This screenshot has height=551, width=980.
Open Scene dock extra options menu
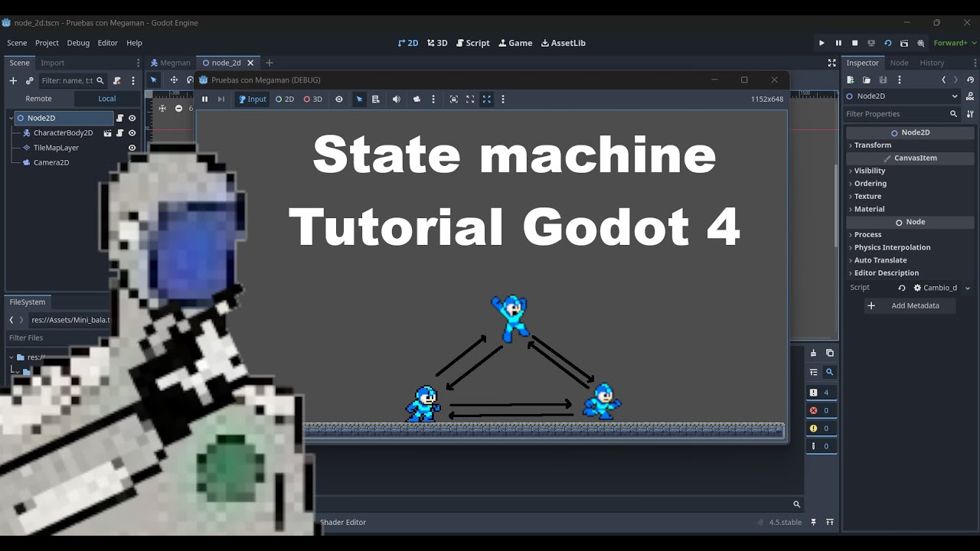tap(133, 80)
